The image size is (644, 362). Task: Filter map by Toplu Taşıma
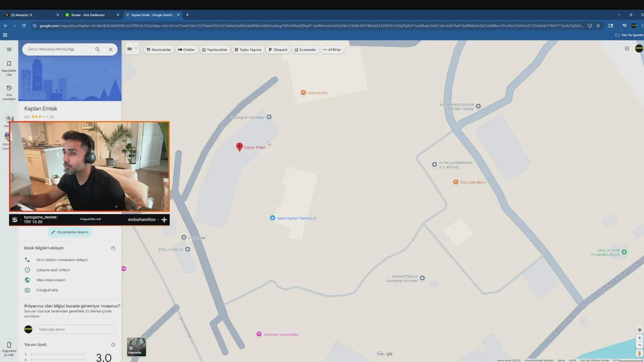click(x=248, y=50)
